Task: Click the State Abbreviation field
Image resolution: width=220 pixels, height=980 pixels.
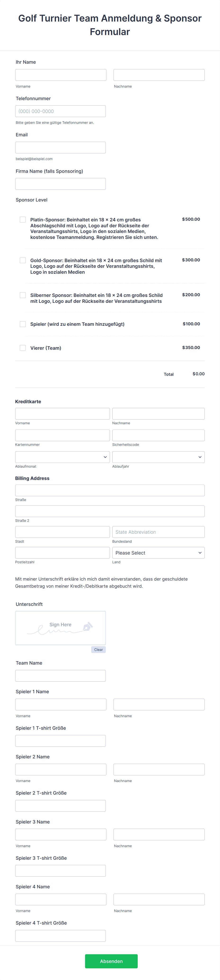Action: [x=158, y=532]
